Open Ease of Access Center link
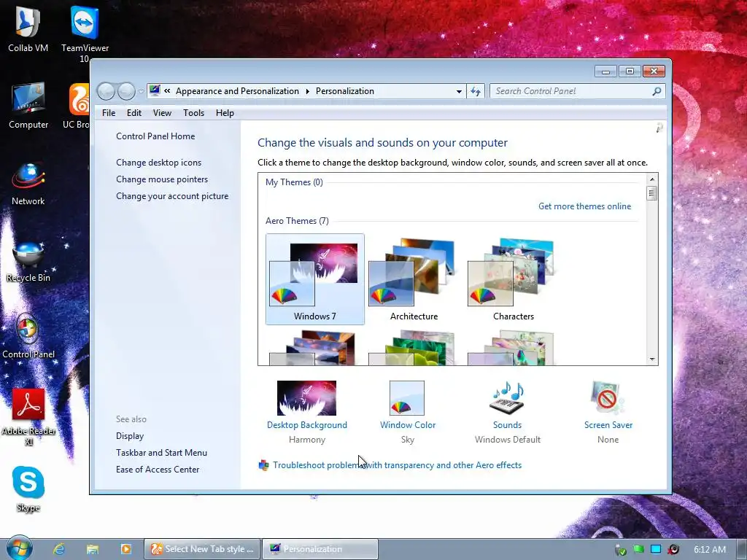 (x=158, y=469)
